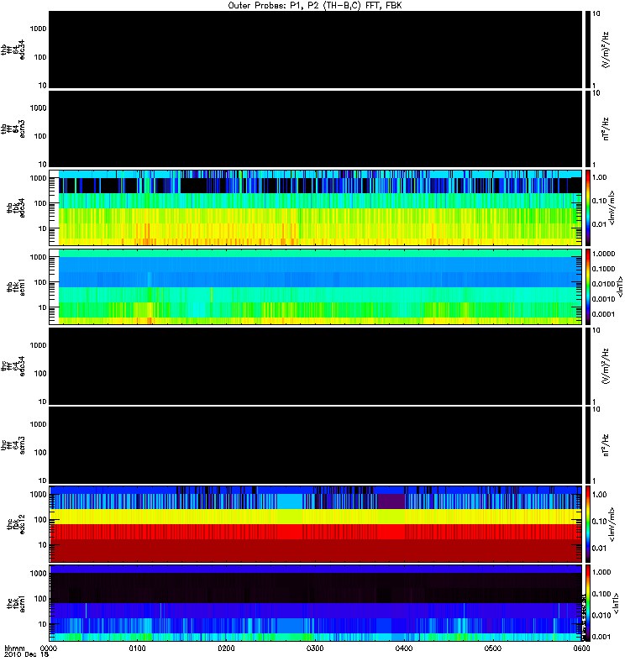This screenshot has width=630, height=672.
Task: Click the 'thb fff 64 edc34' y-axis title
Action: pyautogui.click(x=13, y=50)
